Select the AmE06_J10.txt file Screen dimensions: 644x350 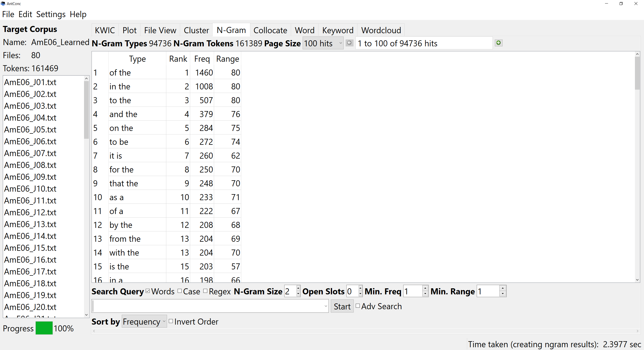point(30,189)
